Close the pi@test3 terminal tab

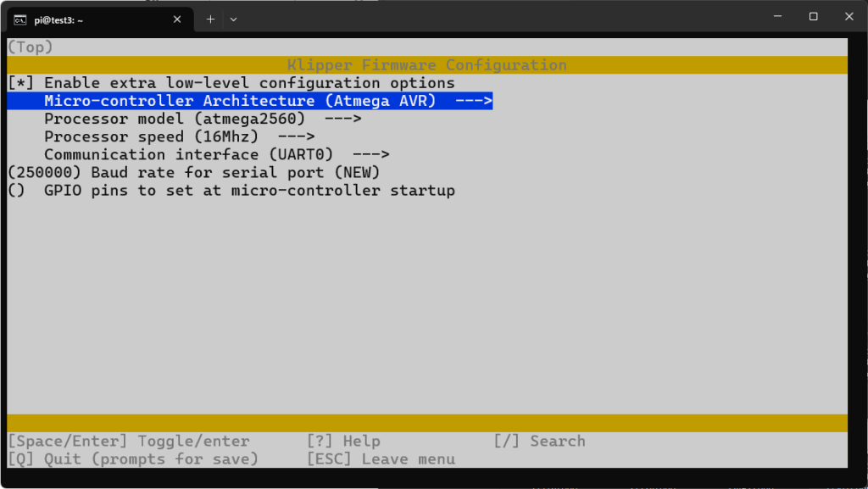[178, 19]
